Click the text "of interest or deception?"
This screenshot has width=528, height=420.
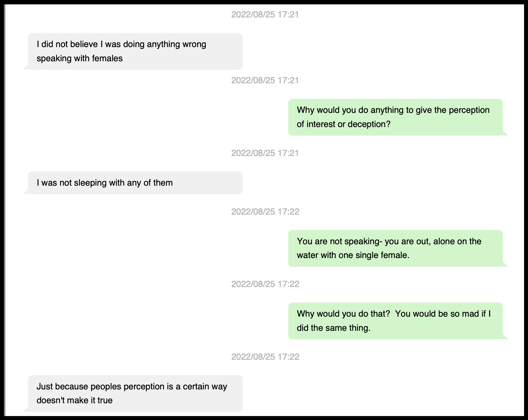pyautogui.click(x=343, y=124)
